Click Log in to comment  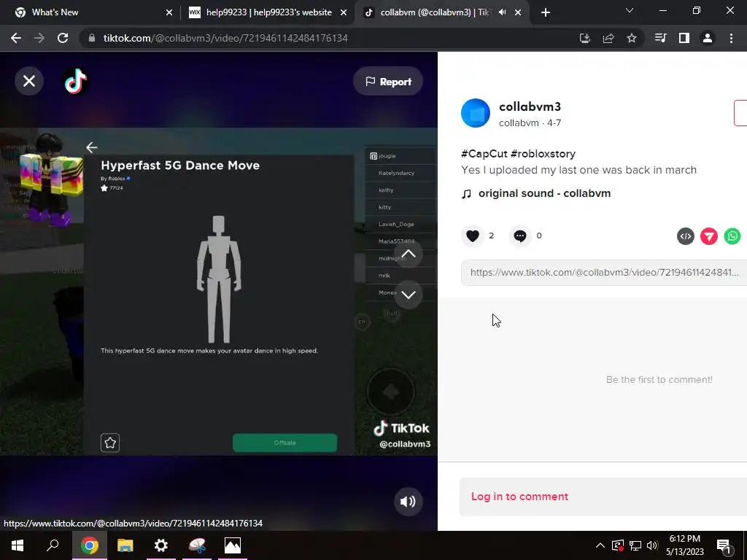coord(519,496)
